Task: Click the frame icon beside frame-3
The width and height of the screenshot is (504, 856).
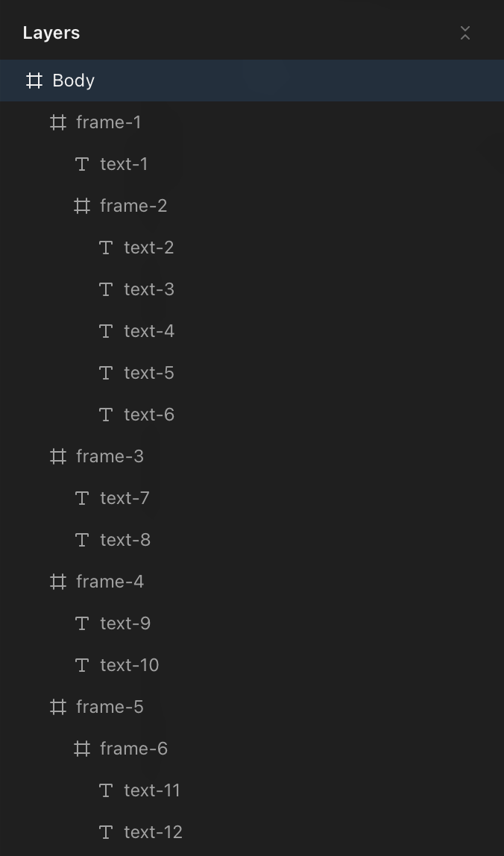Action: (x=58, y=456)
